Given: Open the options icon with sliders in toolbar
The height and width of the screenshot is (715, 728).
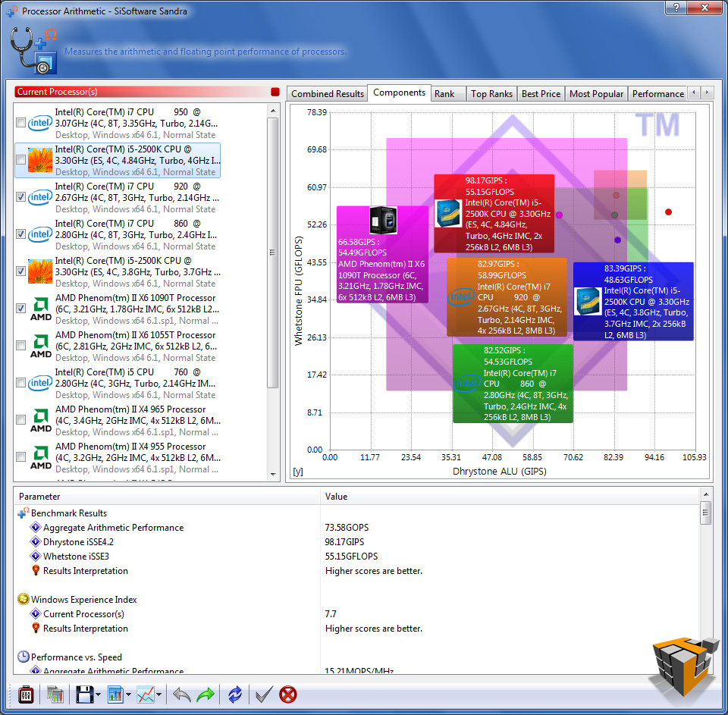Looking at the screenshot, I should (26, 695).
